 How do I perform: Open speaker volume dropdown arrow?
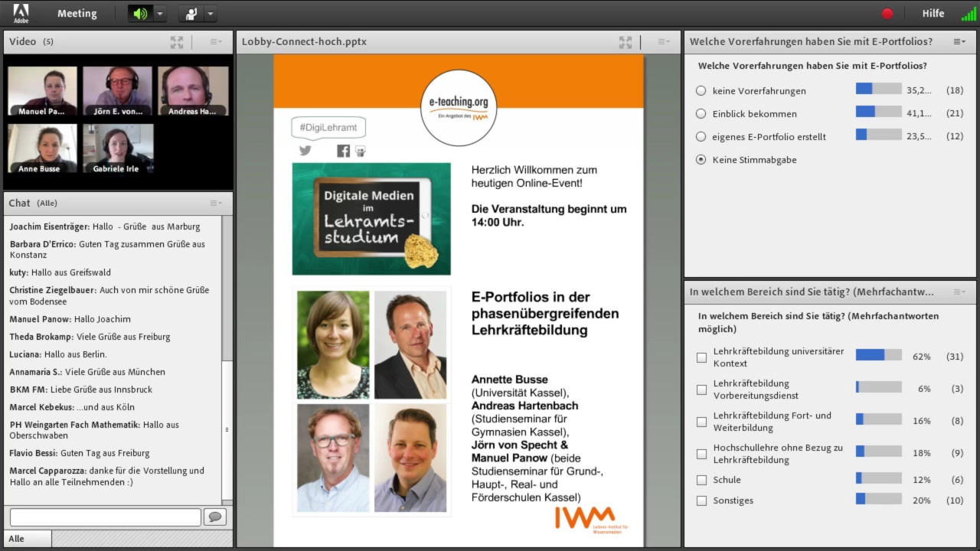point(160,14)
